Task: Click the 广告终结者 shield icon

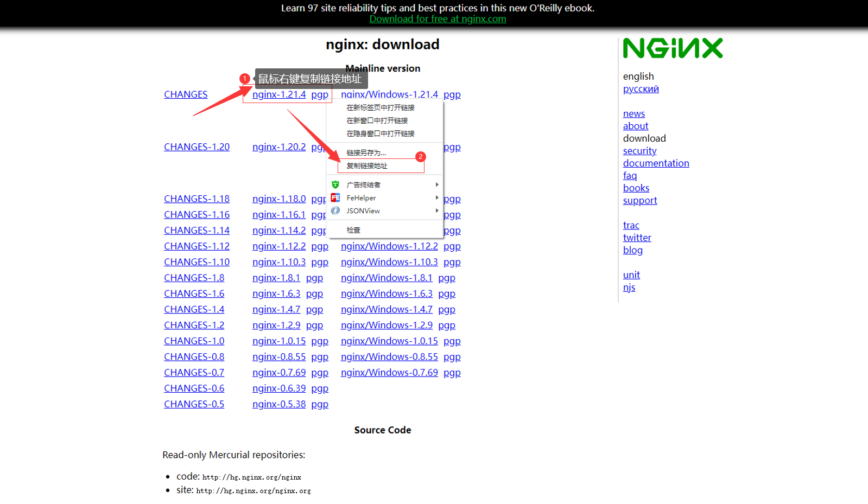Action: (335, 185)
